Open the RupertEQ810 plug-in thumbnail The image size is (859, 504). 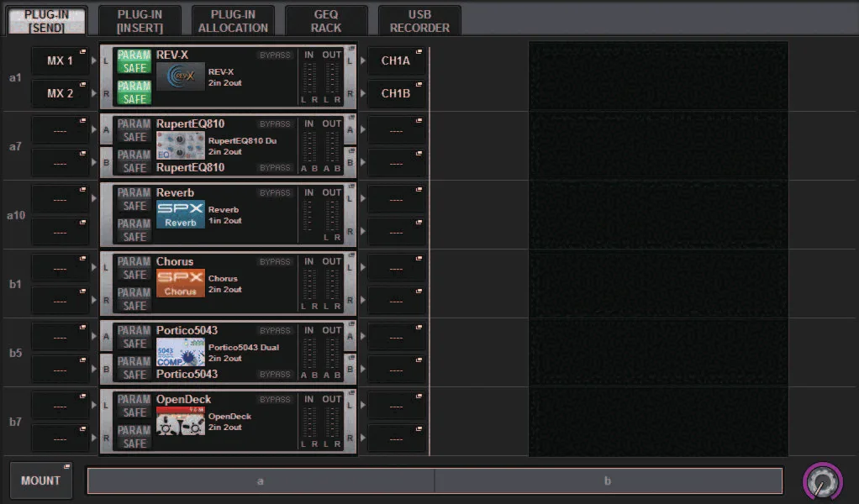click(181, 145)
